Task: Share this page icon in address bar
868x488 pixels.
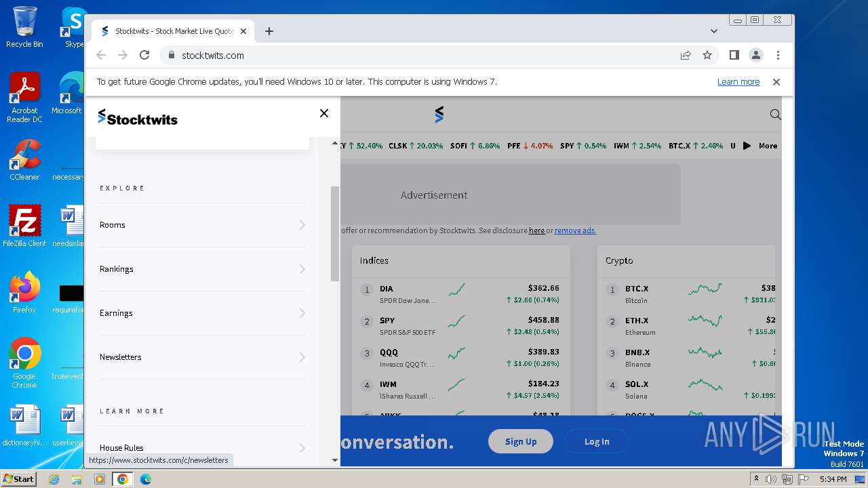Action: pos(686,56)
